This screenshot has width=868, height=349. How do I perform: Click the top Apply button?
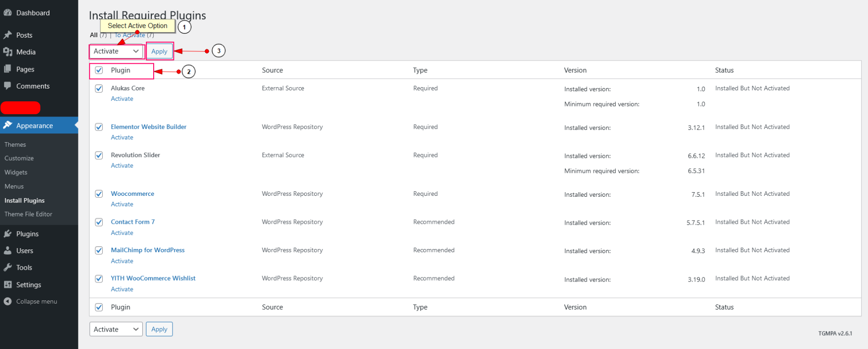[159, 51]
